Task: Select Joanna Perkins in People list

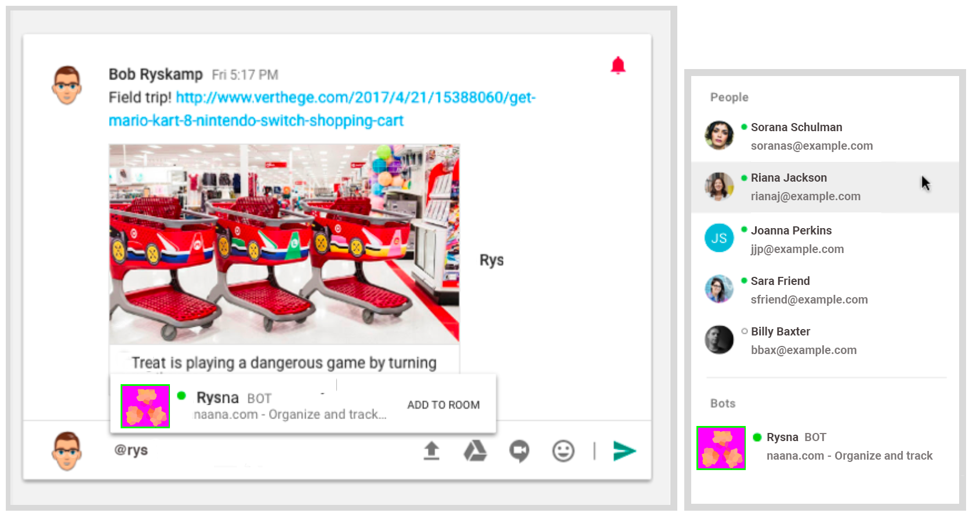Action: point(791,230)
